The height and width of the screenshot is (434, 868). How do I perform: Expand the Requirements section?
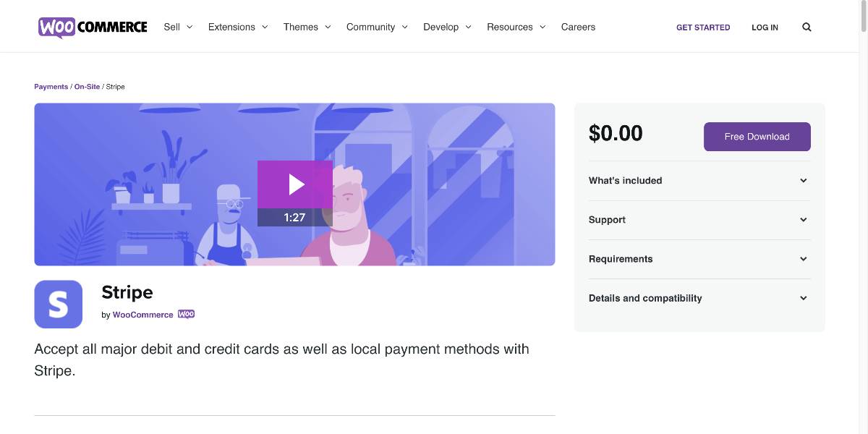pos(699,259)
